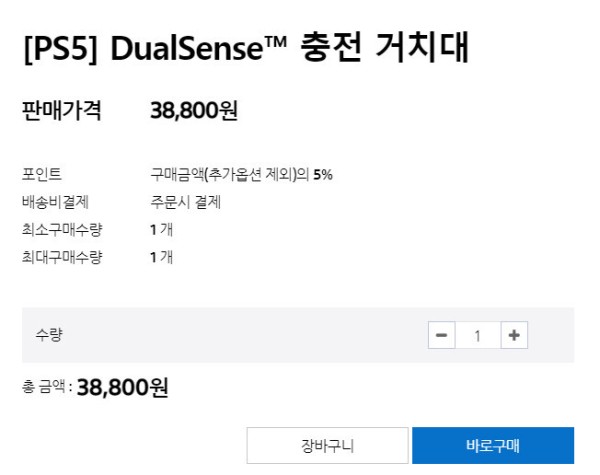Click the 주문시 결제 shipping text
The width and height of the screenshot is (600, 475).
[186, 202]
